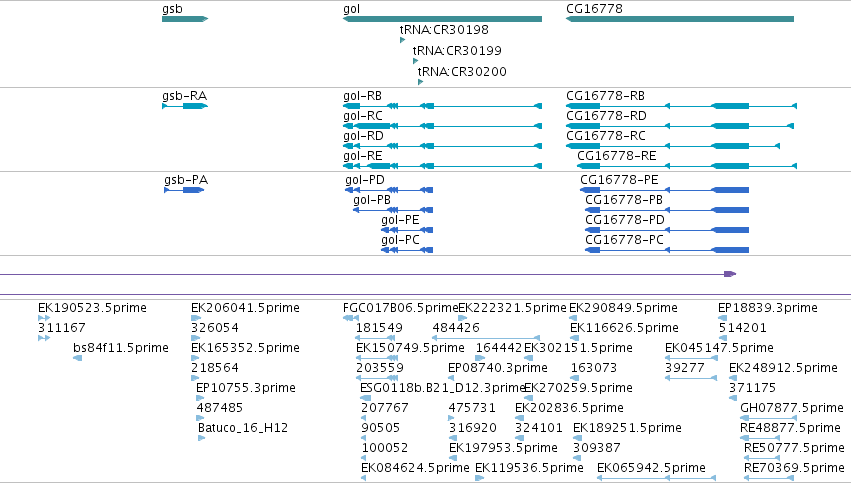
Task: Open the EK065942.5prime label
Action: pos(651,467)
